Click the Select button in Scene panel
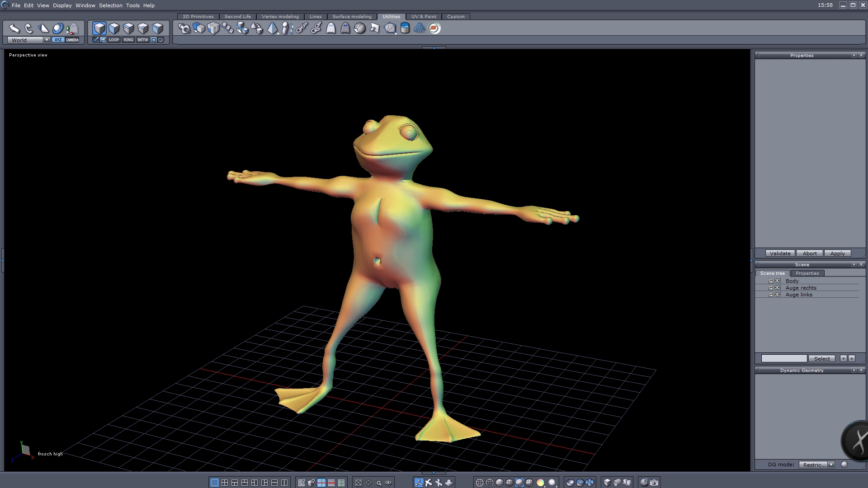The image size is (868, 488). (x=821, y=358)
